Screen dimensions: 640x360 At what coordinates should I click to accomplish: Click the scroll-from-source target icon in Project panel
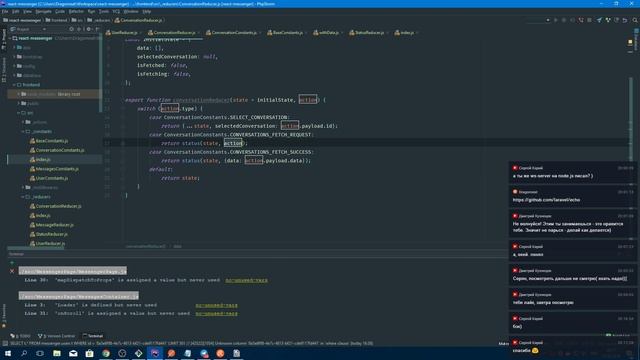[71, 29]
